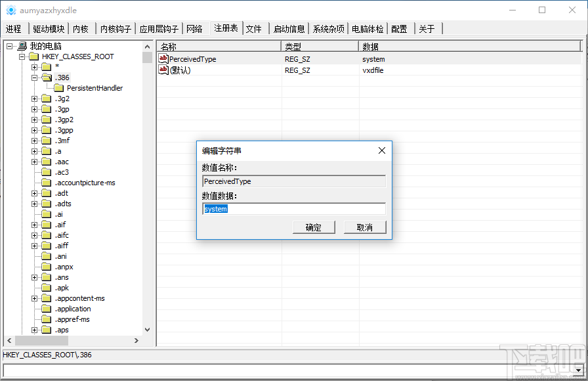Click the tree scrollbar up arrow

(148, 47)
